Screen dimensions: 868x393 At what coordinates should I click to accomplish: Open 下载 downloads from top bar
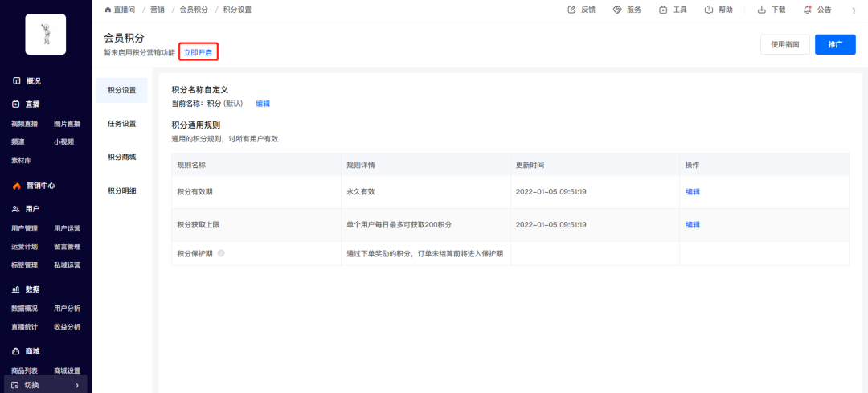[x=761, y=10]
